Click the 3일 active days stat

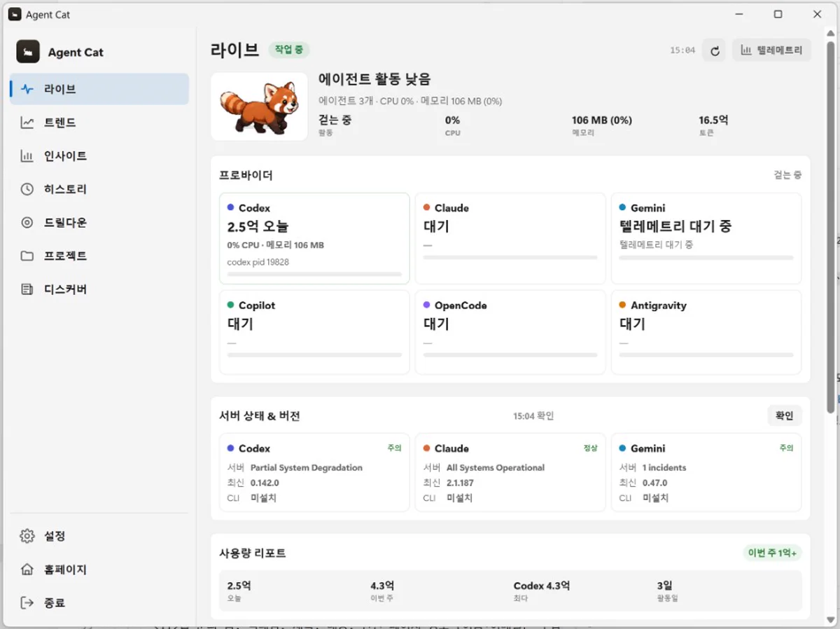(x=664, y=586)
